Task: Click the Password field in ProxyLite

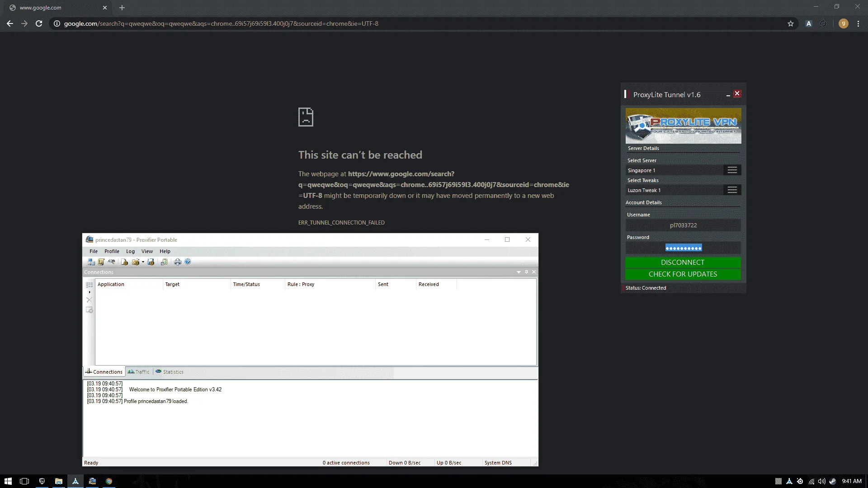Action: pyautogui.click(x=683, y=248)
